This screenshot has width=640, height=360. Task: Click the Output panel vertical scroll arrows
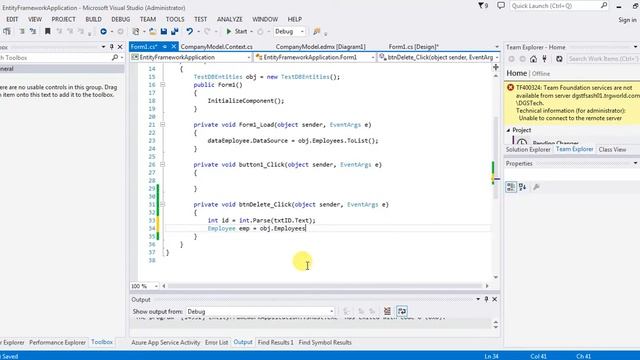click(496, 324)
